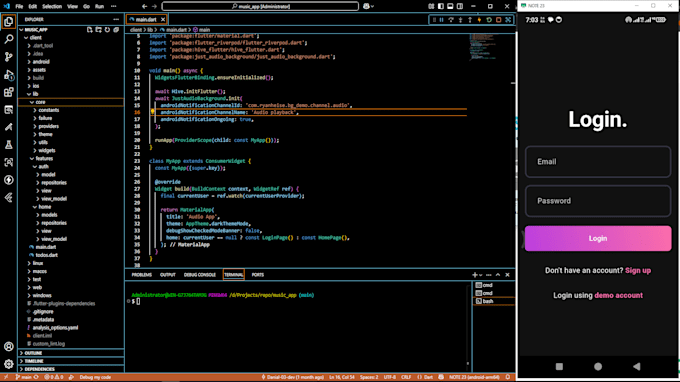Viewport: 680px width, 382px height.
Task: Open the terminal launch profile dropdown
Action: coord(481,275)
